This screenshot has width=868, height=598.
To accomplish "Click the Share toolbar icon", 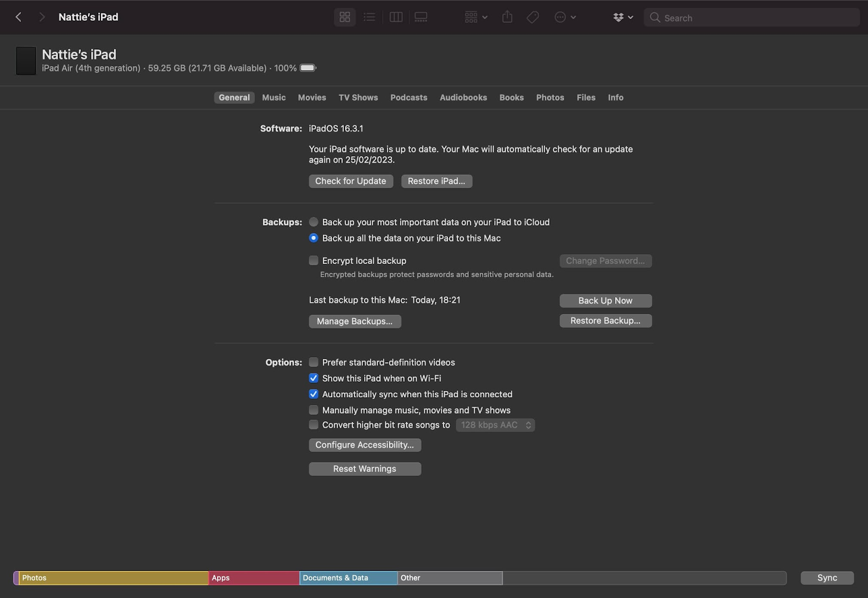I will point(507,17).
